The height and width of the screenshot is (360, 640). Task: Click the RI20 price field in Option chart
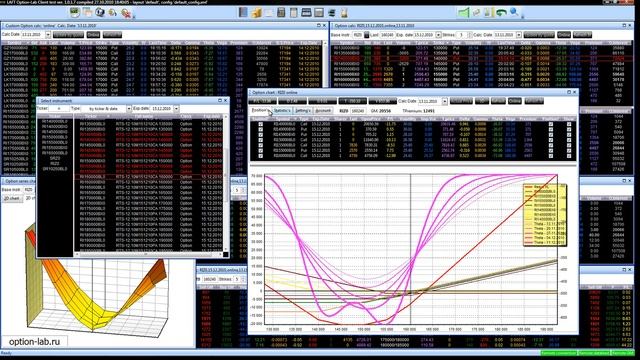click(357, 111)
